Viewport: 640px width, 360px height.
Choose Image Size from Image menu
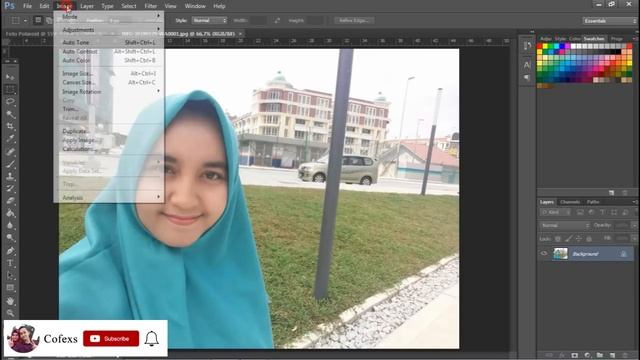(110, 73)
